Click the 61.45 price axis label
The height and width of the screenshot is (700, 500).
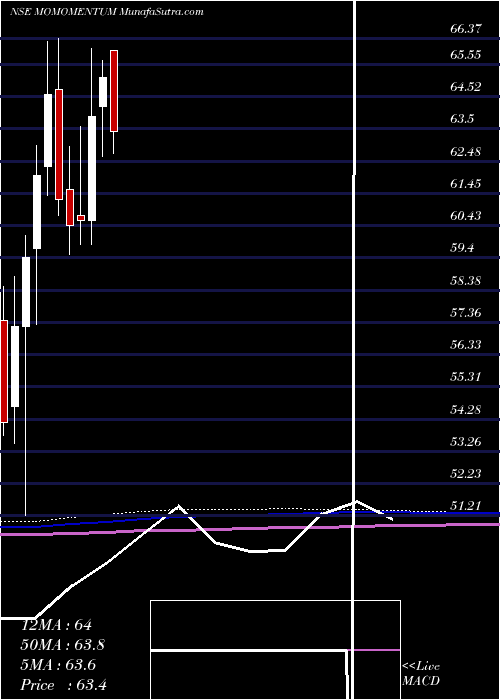pos(466,183)
